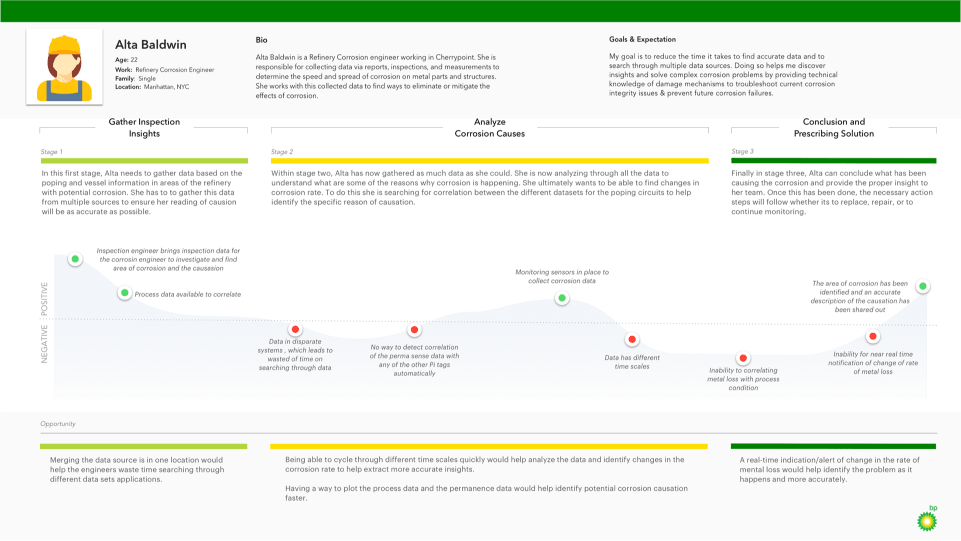Click red dot for inability to correlate metal loss
This screenshot has width=961, height=541.
pyautogui.click(x=743, y=358)
